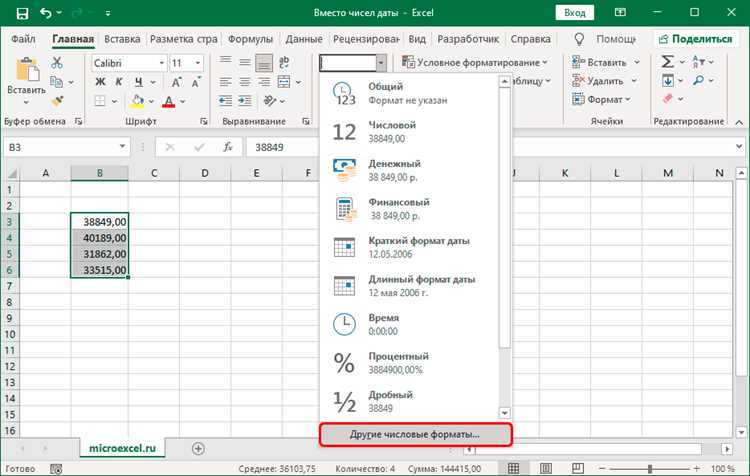Switch to Page Layout view icon

pyautogui.click(x=546, y=468)
